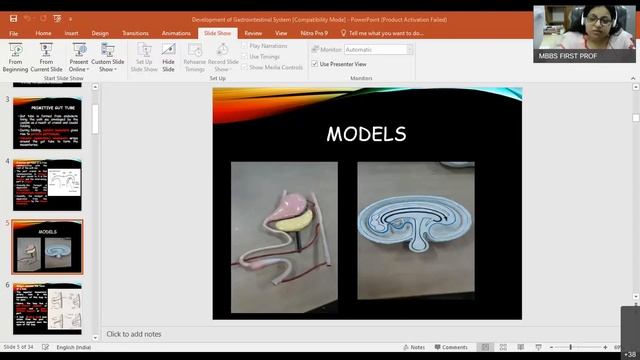Switch to the Transitions tab
The width and height of the screenshot is (640, 360).
point(136,33)
